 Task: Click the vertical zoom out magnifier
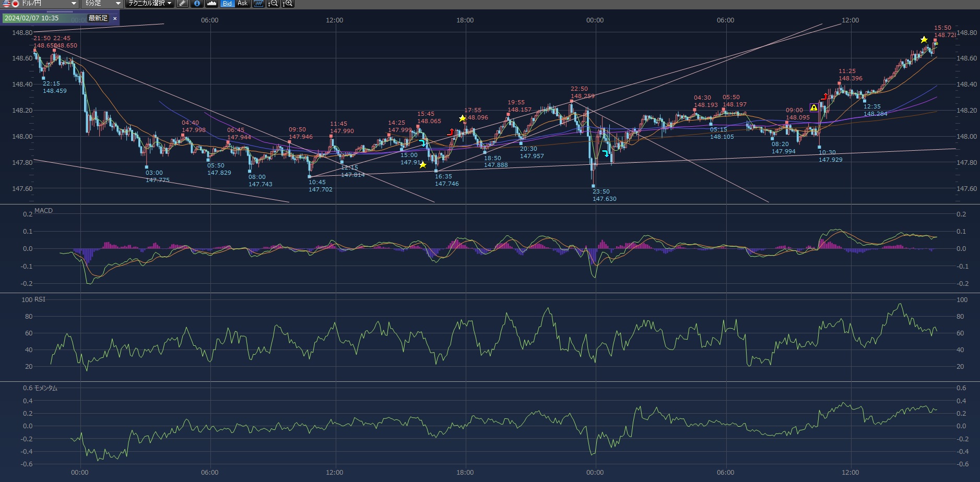(273, 4)
